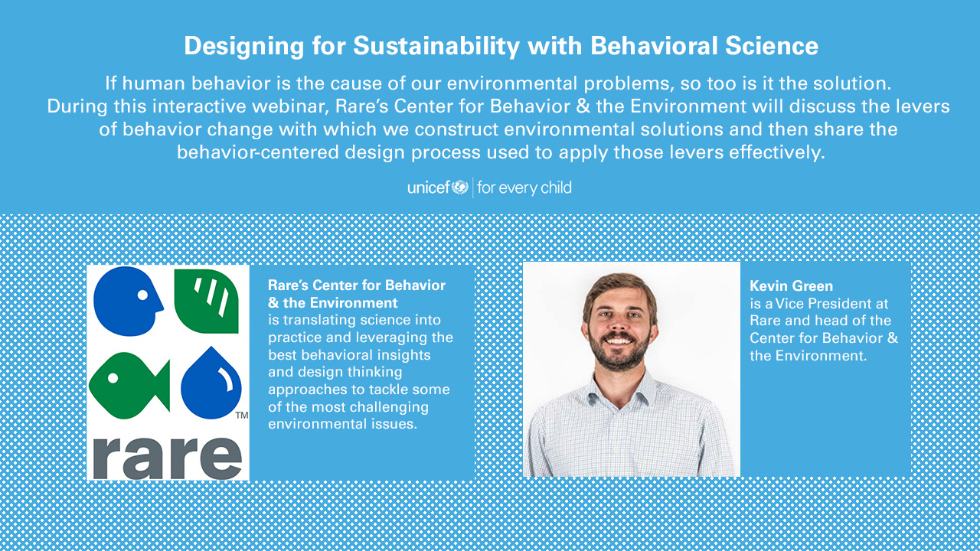Click the UNICEF globe emblem
Screen dimensions: 980x551
(x=459, y=187)
